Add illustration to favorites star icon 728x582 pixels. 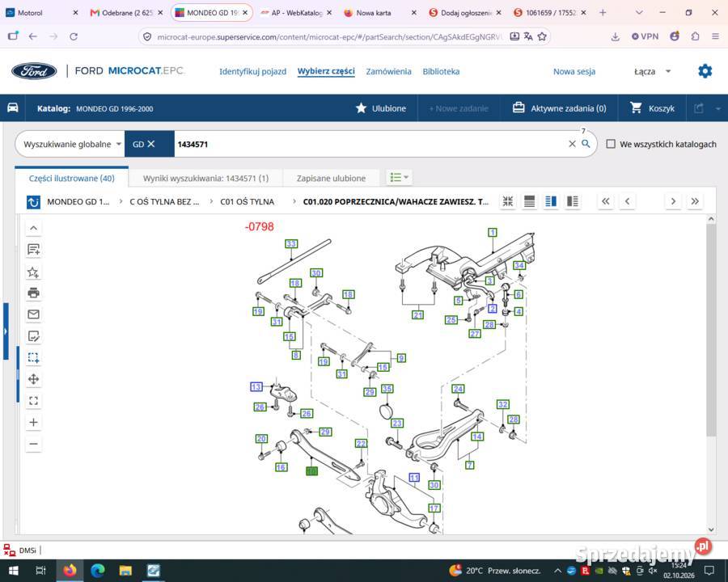pyautogui.click(x=33, y=272)
